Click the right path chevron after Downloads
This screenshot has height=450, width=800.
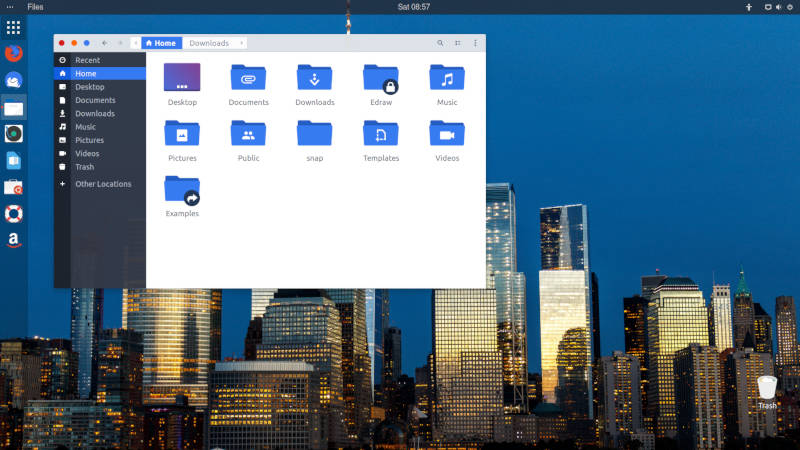click(x=241, y=43)
